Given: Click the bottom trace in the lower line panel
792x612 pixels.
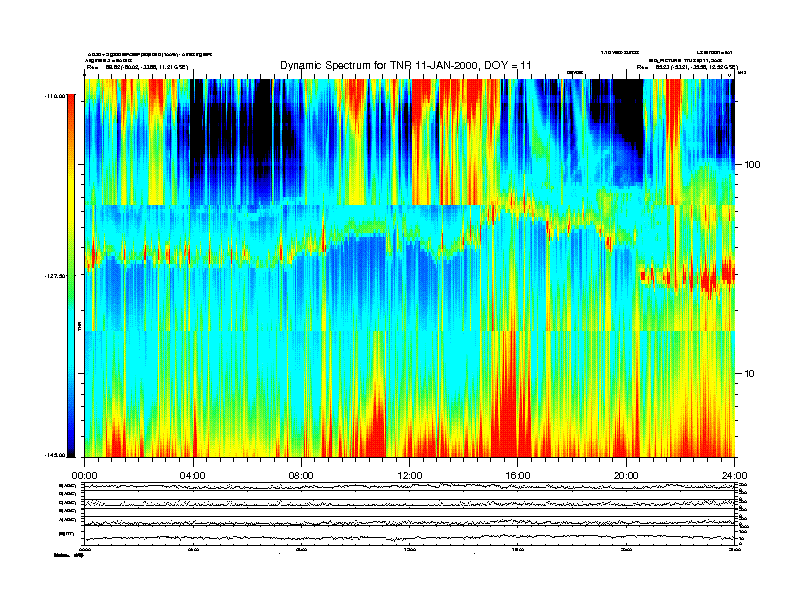Looking at the screenshot, I should click(x=410, y=537).
